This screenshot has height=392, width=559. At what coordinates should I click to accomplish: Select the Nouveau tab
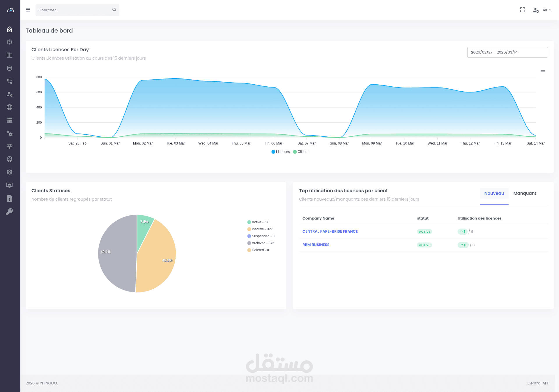click(x=494, y=193)
